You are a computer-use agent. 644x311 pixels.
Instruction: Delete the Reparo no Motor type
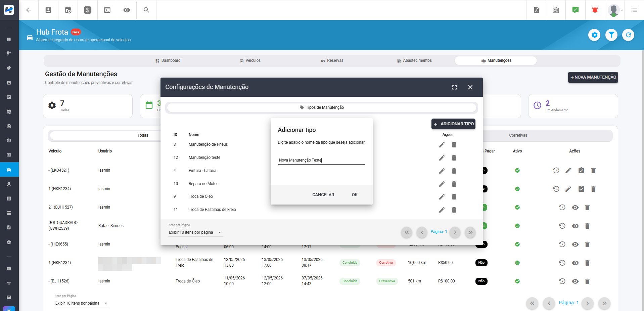click(454, 184)
